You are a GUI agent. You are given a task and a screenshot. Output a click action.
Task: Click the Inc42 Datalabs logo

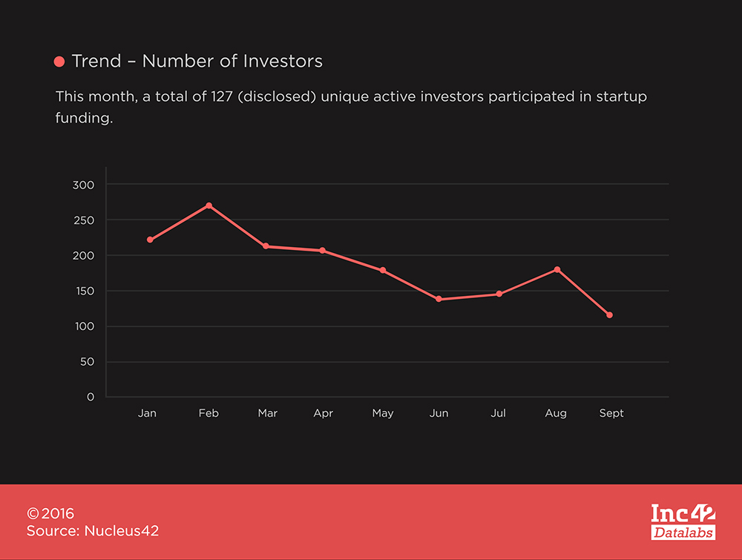click(x=683, y=521)
